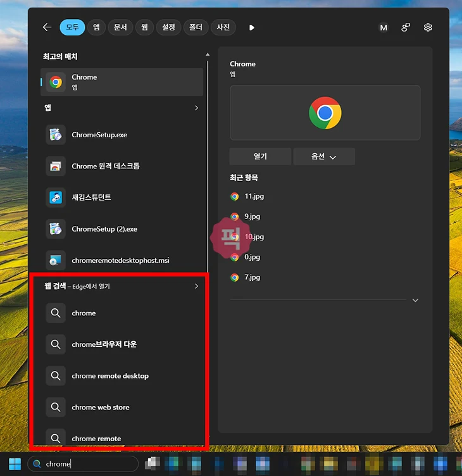This screenshot has height=476, width=462.
Task: Click the large Chrome logo preview
Action: (x=325, y=113)
